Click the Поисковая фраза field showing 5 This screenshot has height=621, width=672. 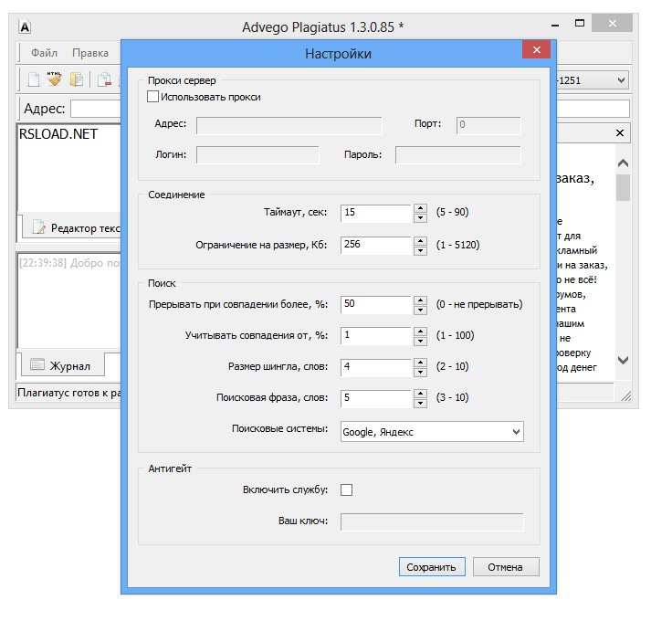pyautogui.click(x=376, y=398)
